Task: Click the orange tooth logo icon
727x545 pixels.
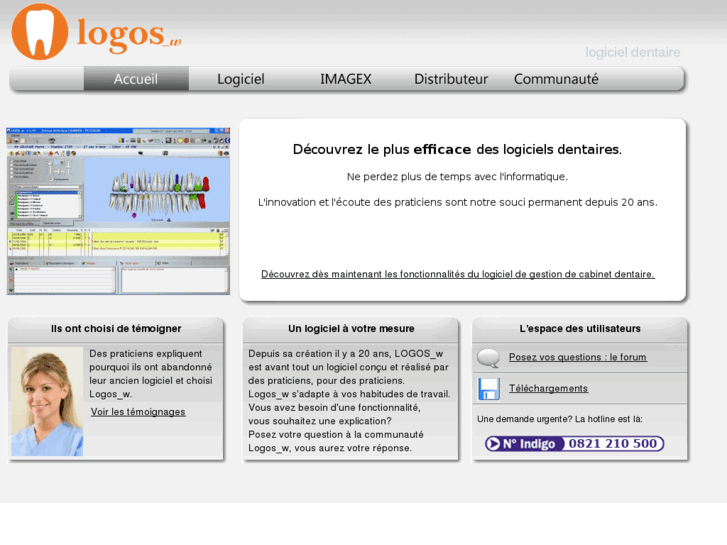Action: pyautogui.click(x=40, y=32)
